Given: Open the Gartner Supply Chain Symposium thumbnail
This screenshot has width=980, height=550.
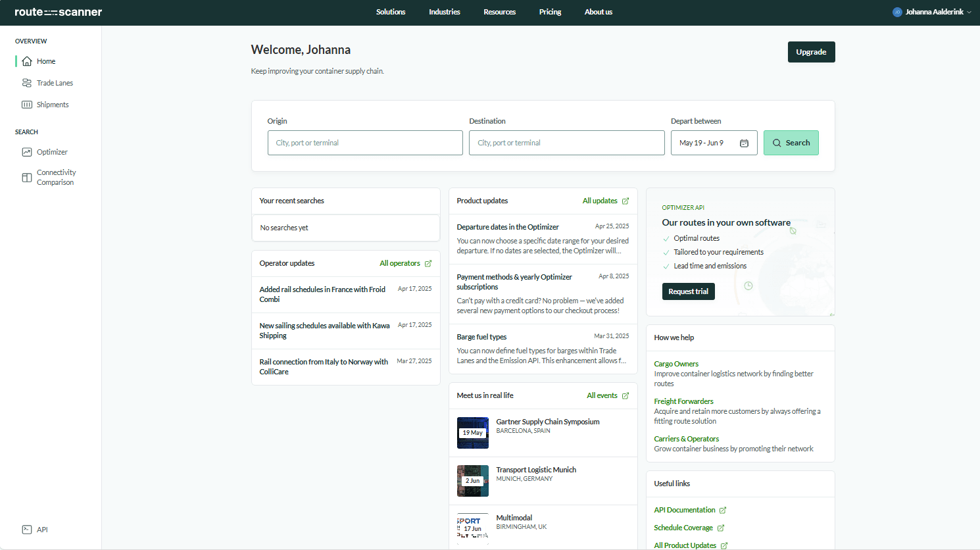Looking at the screenshot, I should (473, 433).
